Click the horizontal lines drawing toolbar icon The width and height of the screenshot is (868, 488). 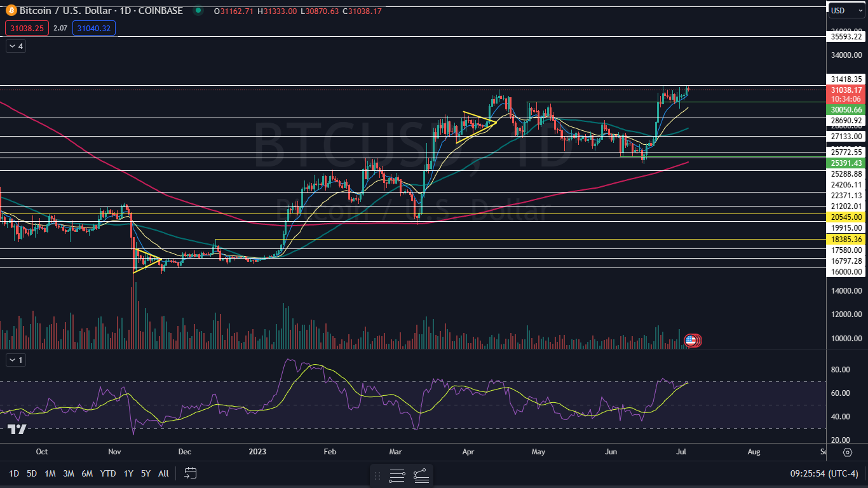397,475
